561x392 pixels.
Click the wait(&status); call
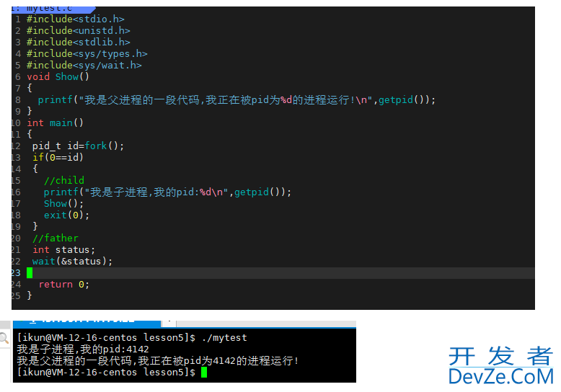(72, 261)
